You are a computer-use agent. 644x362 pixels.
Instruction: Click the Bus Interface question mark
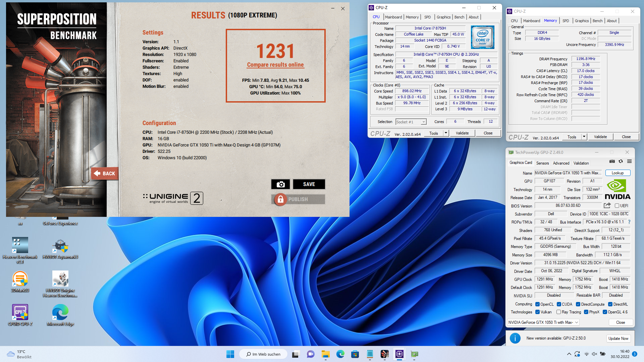pos(629,222)
